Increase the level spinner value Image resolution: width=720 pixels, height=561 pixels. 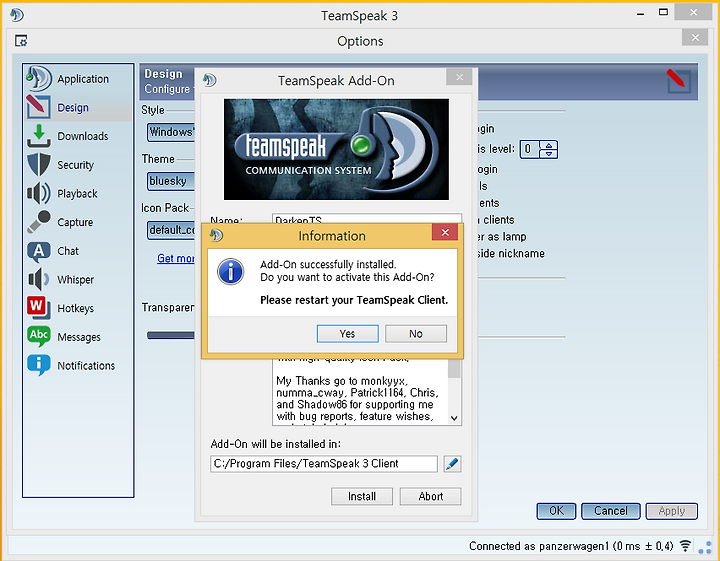point(549,145)
